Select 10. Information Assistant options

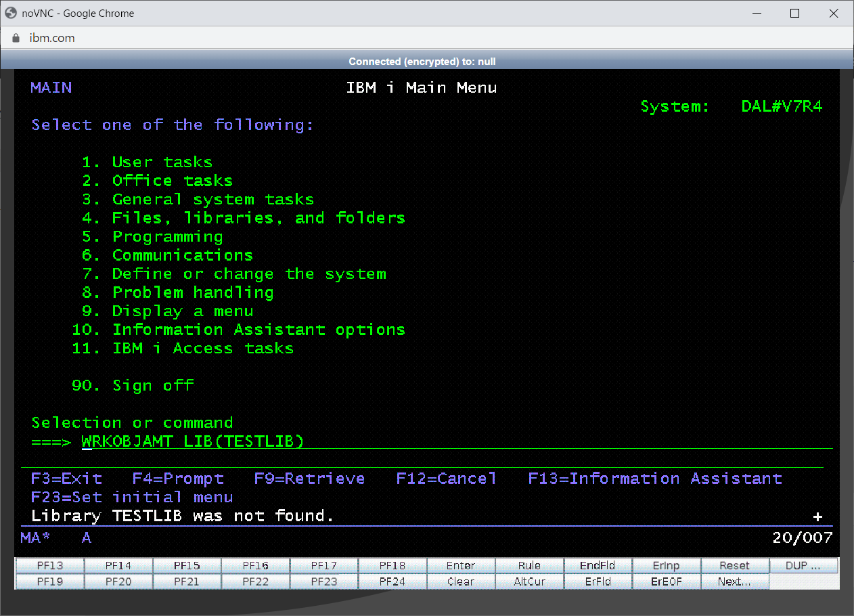point(238,330)
